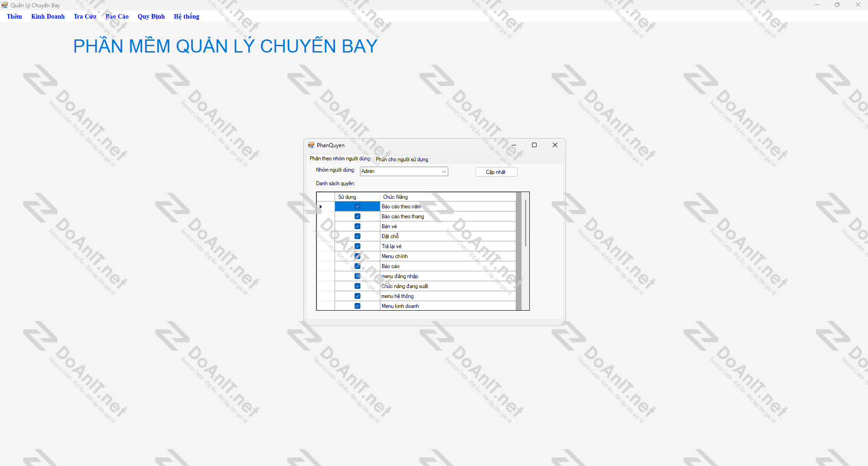Open the Tra Cứu menu

tap(85, 16)
